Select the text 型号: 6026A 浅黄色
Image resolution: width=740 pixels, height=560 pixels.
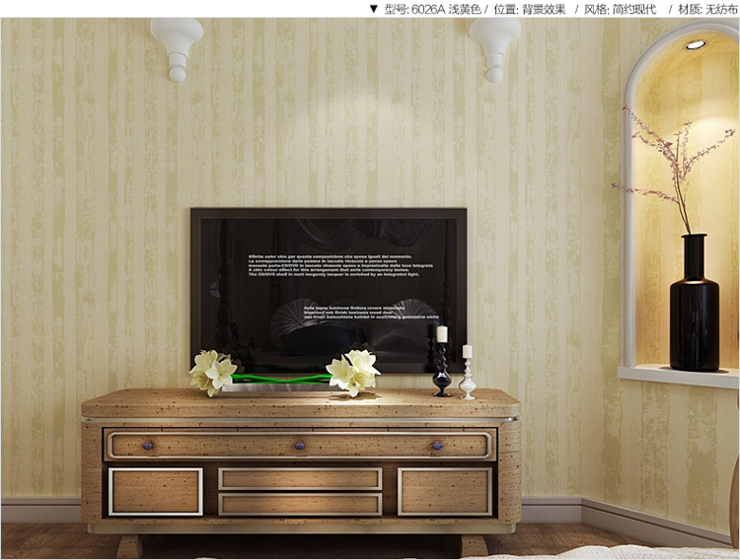coord(432,9)
